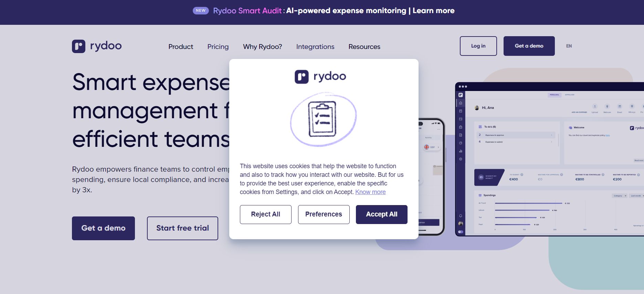Select the bar chart icon in dashboard sidebar

coord(461,151)
